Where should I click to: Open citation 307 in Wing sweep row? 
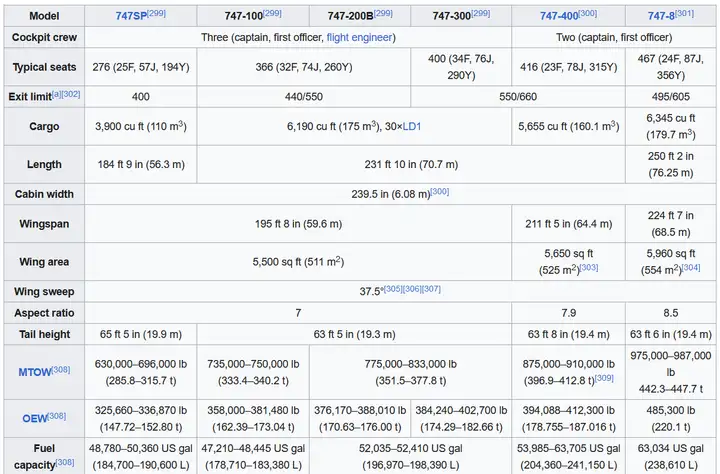(x=431, y=289)
